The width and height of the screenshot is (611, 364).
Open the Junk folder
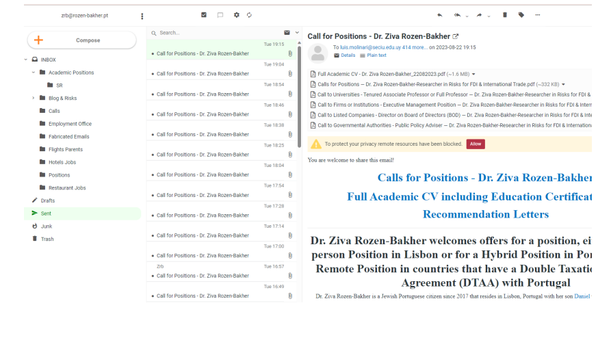click(47, 226)
